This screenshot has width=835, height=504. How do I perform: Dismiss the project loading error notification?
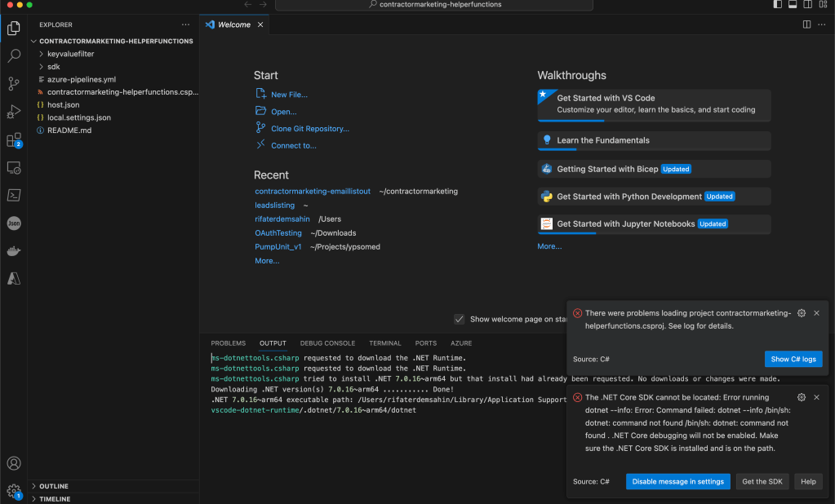point(816,313)
